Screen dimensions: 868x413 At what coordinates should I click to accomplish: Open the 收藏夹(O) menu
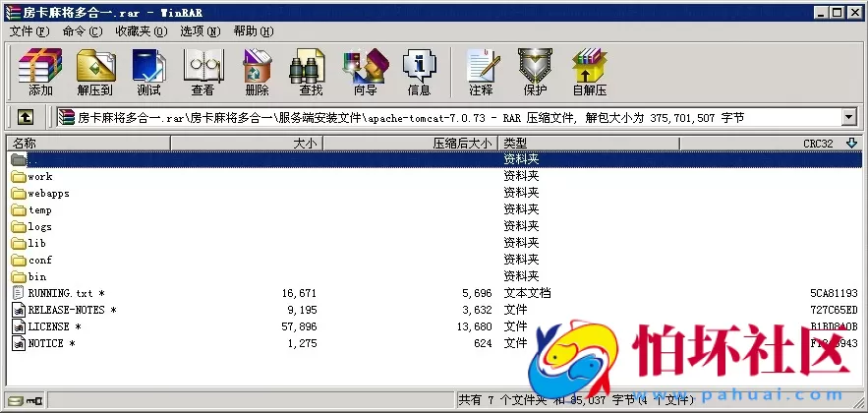(142, 31)
